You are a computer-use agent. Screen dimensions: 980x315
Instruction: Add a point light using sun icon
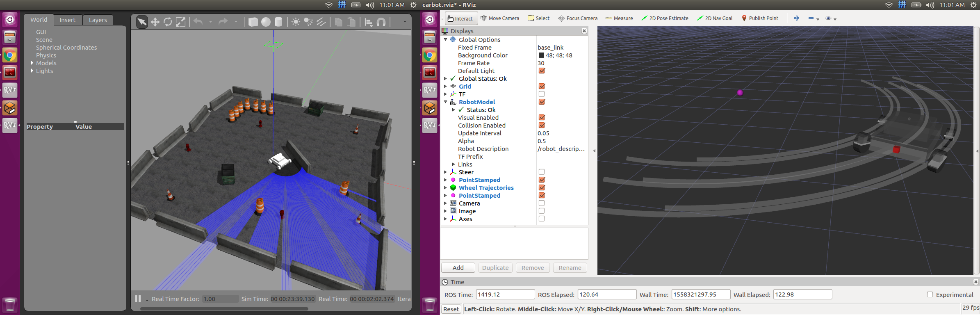(295, 22)
